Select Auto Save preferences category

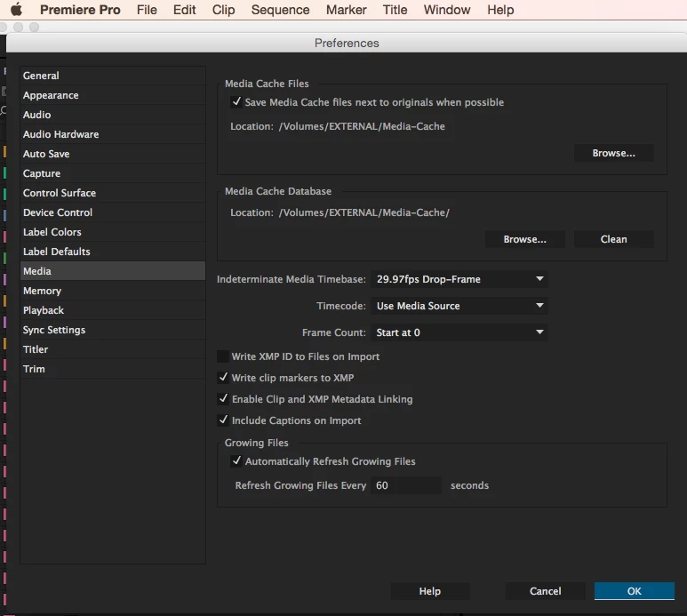113,154
